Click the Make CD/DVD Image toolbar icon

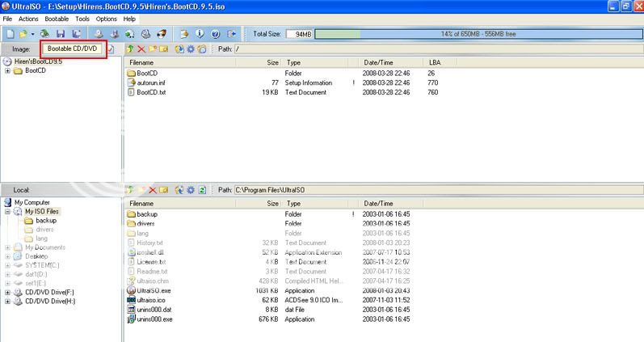(99, 34)
